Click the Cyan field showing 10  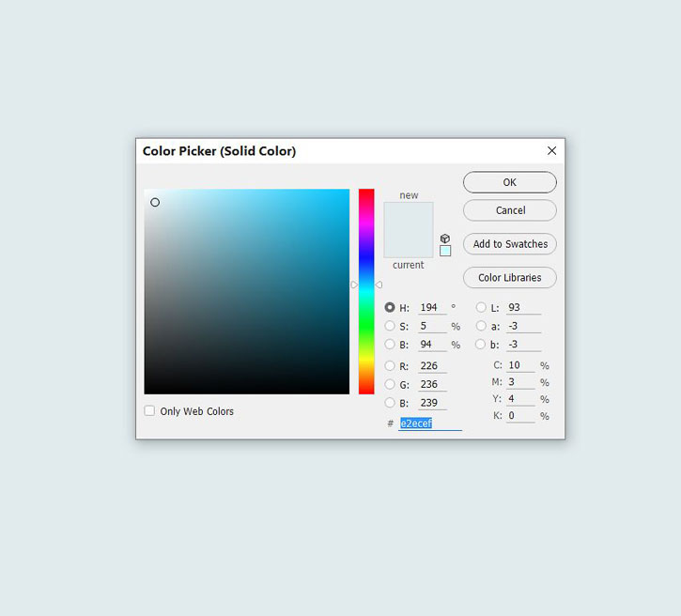520,365
